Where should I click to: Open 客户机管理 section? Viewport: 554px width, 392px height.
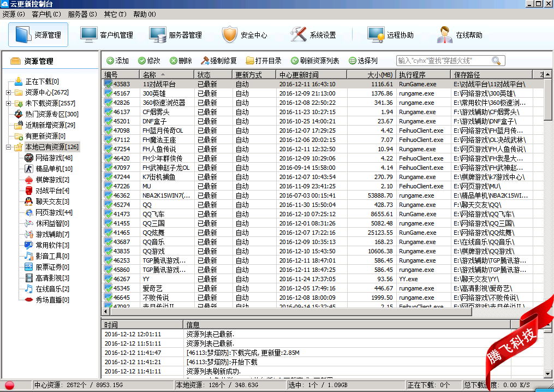coord(106,34)
